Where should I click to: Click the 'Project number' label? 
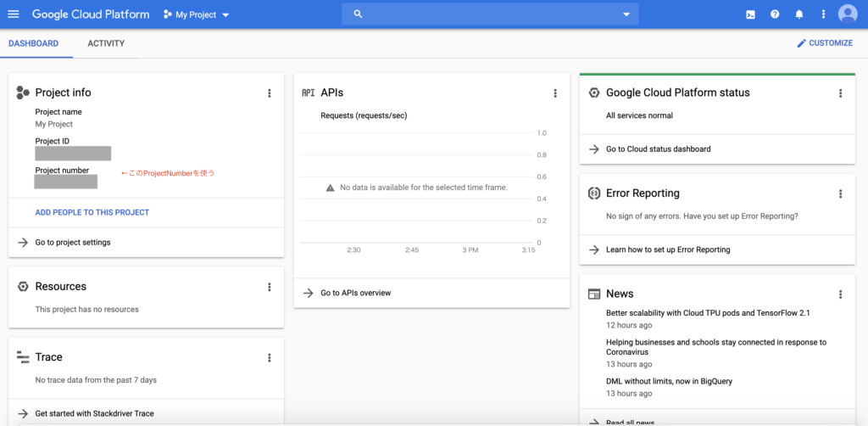pos(62,170)
